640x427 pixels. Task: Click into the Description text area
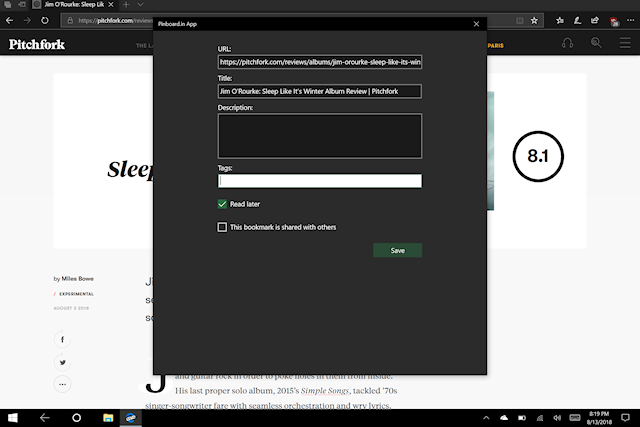click(320, 136)
